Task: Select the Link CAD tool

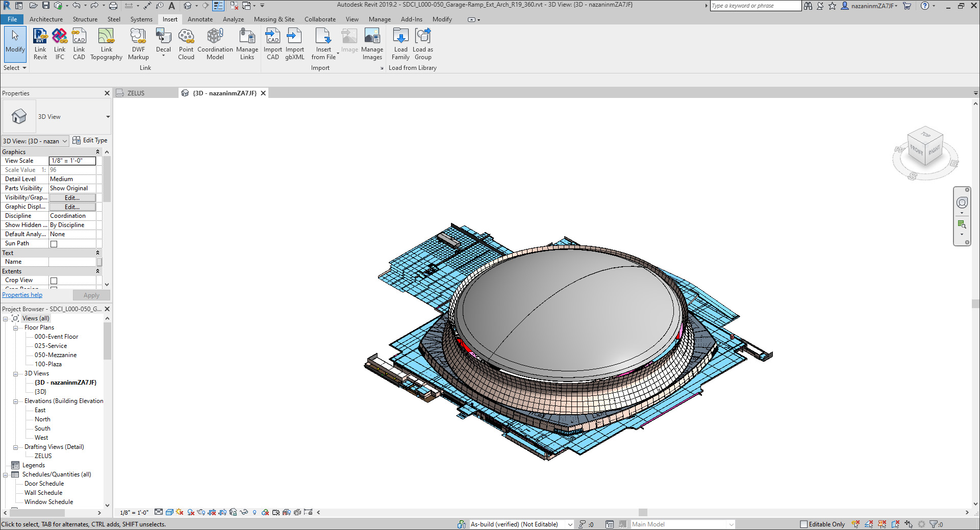Action: pos(79,44)
